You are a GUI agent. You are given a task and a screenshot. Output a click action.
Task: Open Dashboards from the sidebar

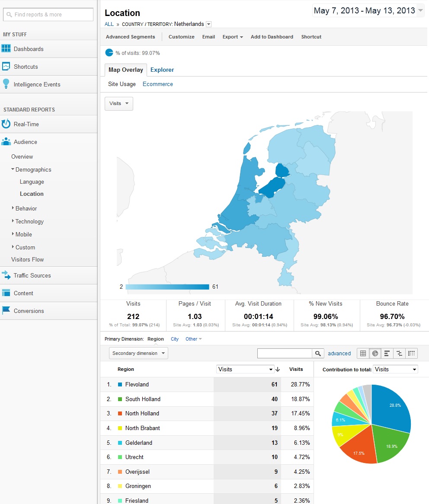[29, 49]
